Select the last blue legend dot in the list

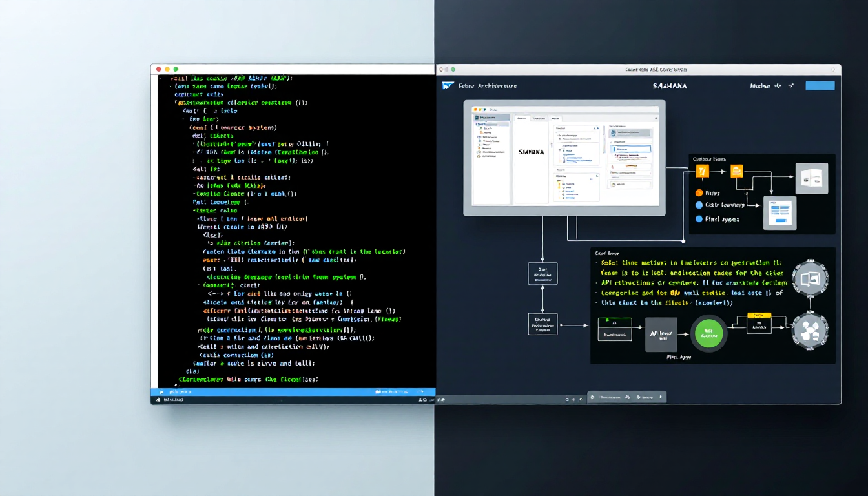(x=699, y=219)
